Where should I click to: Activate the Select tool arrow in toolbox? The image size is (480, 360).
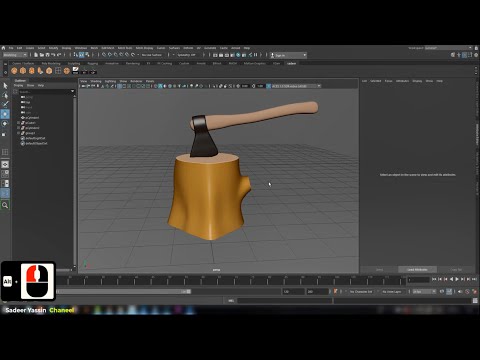click(5, 86)
